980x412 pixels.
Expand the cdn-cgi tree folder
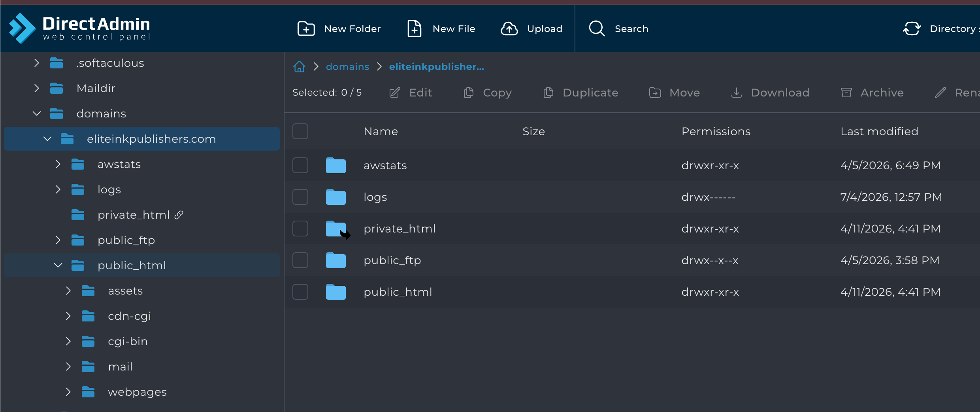click(x=68, y=316)
